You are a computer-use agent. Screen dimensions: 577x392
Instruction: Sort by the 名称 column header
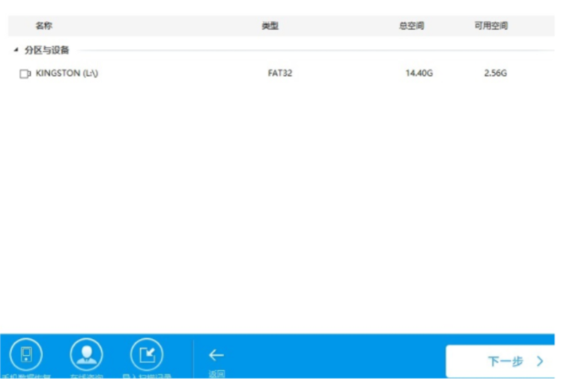44,26
